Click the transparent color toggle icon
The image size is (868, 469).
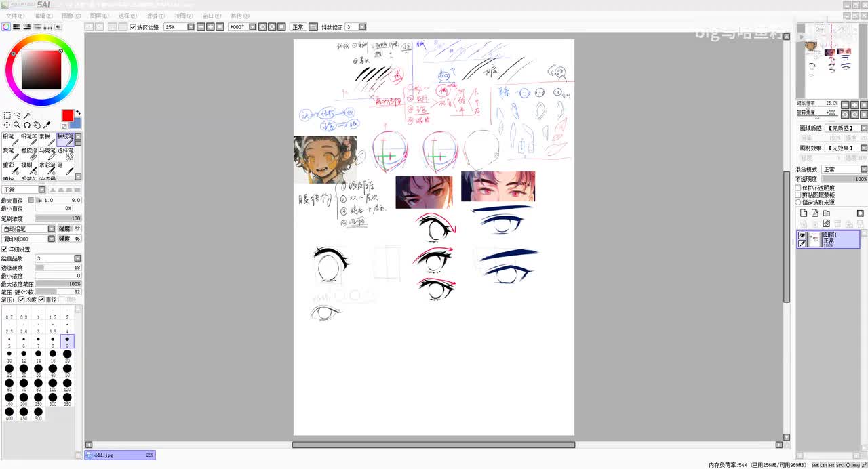coord(64,126)
